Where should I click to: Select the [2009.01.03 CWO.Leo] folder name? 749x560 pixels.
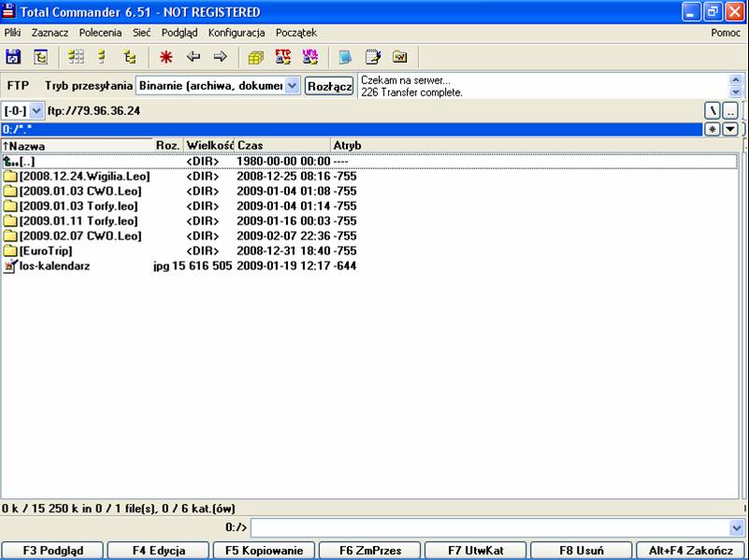tap(80, 192)
